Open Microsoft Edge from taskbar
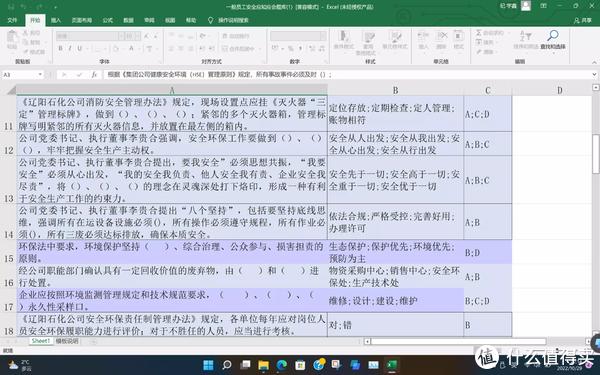600x375 pixels. point(282,365)
